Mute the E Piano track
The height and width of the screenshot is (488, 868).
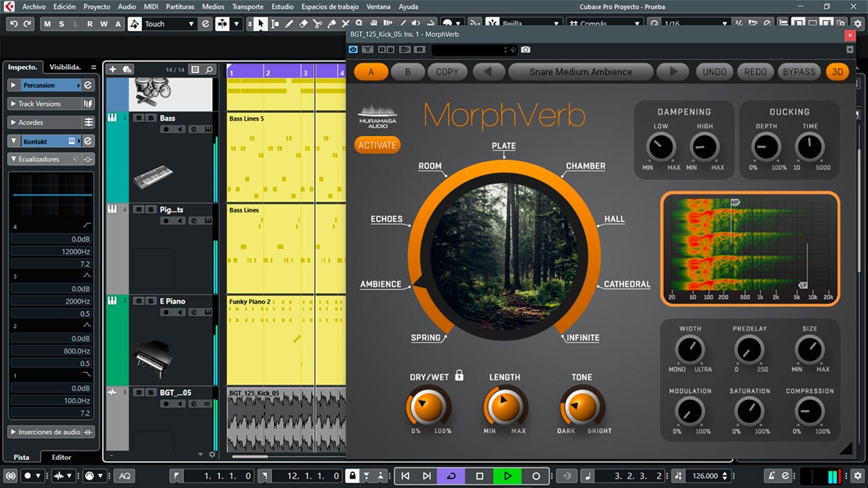click(138, 301)
